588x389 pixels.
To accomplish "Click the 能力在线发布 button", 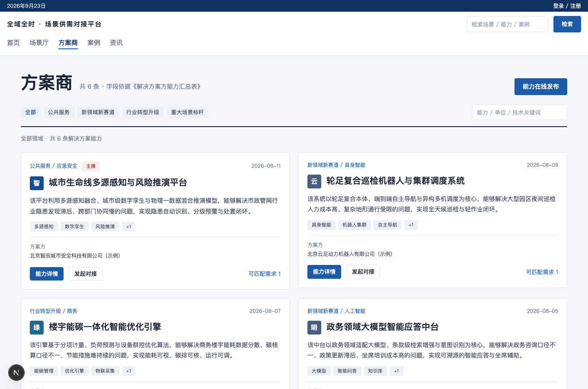I will tap(541, 86).
